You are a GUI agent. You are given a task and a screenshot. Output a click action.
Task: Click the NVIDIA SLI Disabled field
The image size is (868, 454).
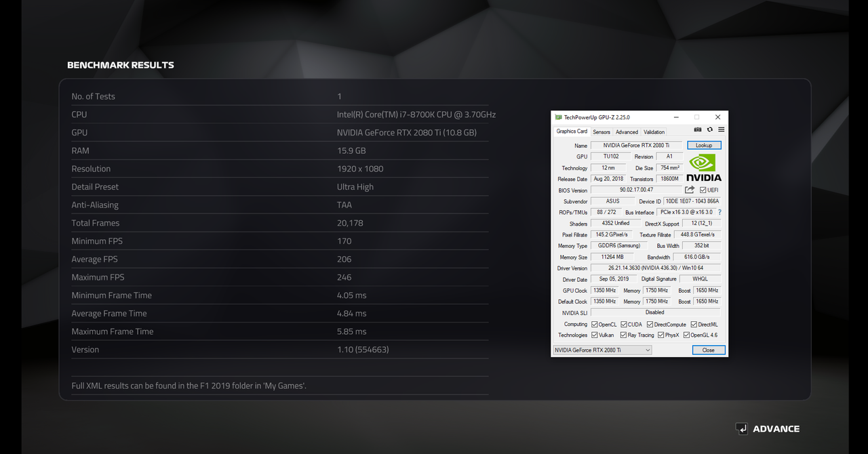pyautogui.click(x=656, y=312)
